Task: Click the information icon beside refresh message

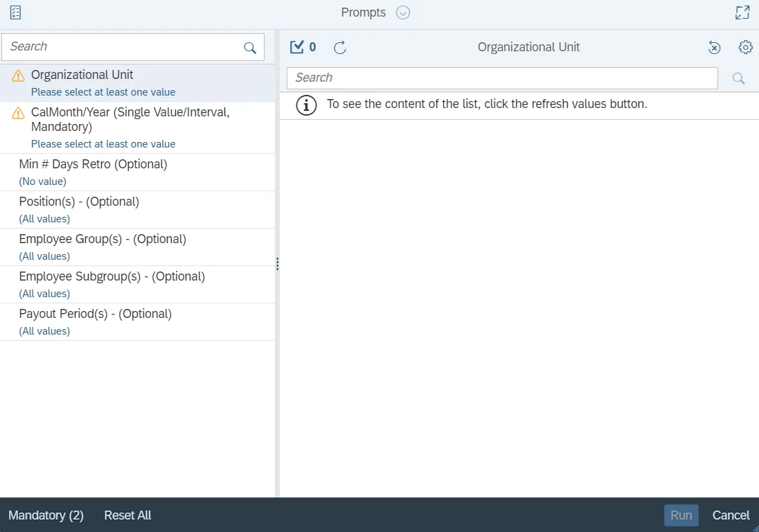Action: [306, 105]
